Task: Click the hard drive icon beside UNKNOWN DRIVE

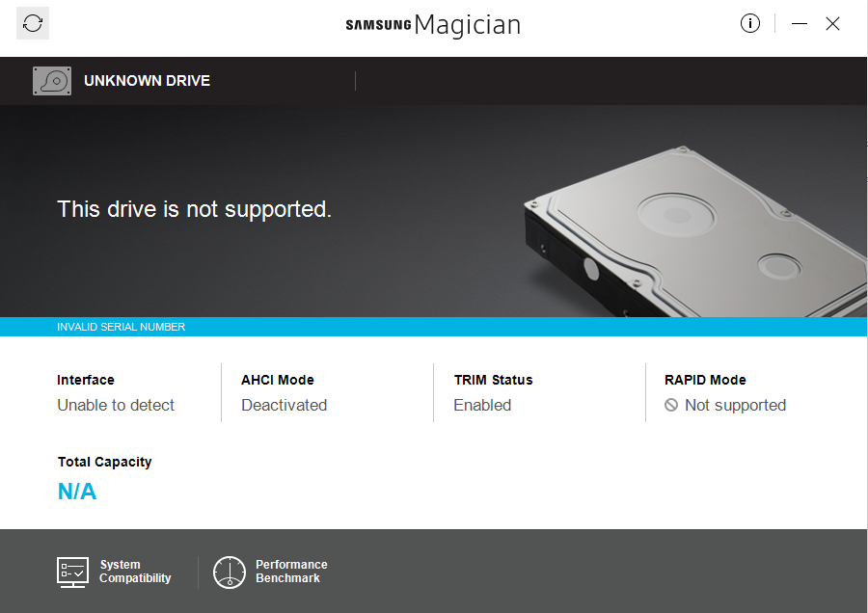Action: (52, 81)
